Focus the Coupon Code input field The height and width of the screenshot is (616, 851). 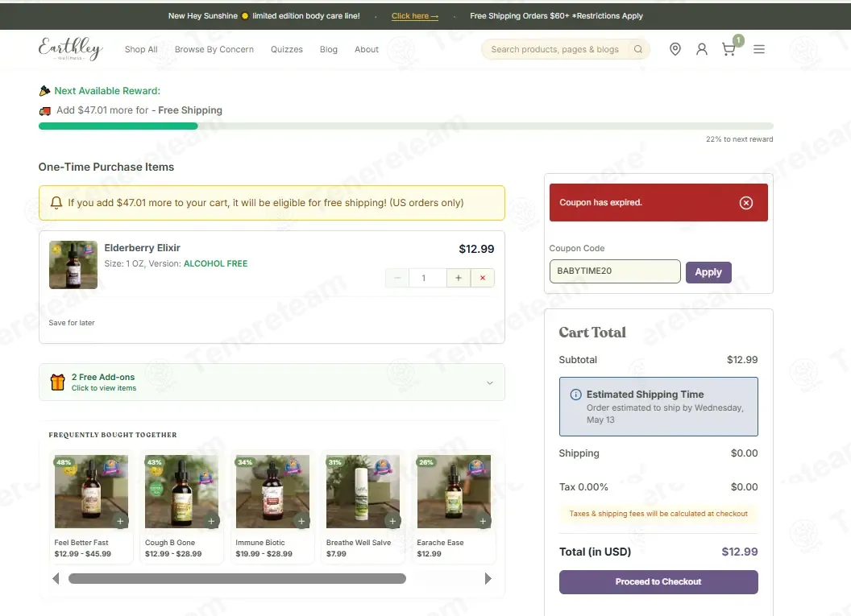pos(615,271)
